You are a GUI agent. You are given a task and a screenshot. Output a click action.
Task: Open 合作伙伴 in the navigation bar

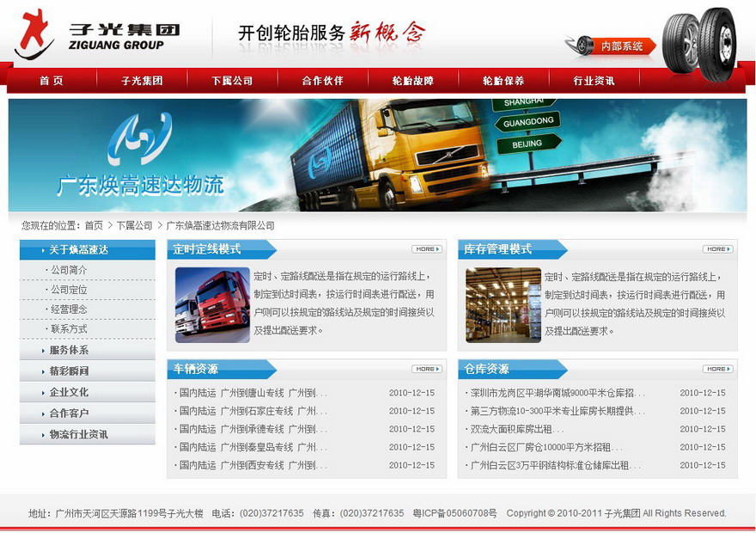click(x=322, y=81)
